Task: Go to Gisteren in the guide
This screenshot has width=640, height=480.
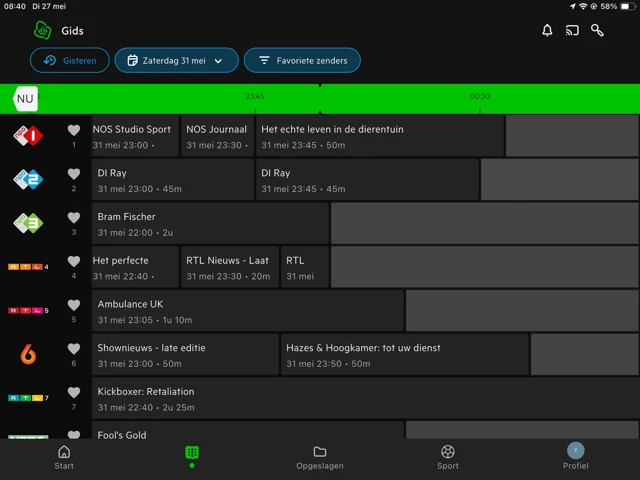Action: 70,60
